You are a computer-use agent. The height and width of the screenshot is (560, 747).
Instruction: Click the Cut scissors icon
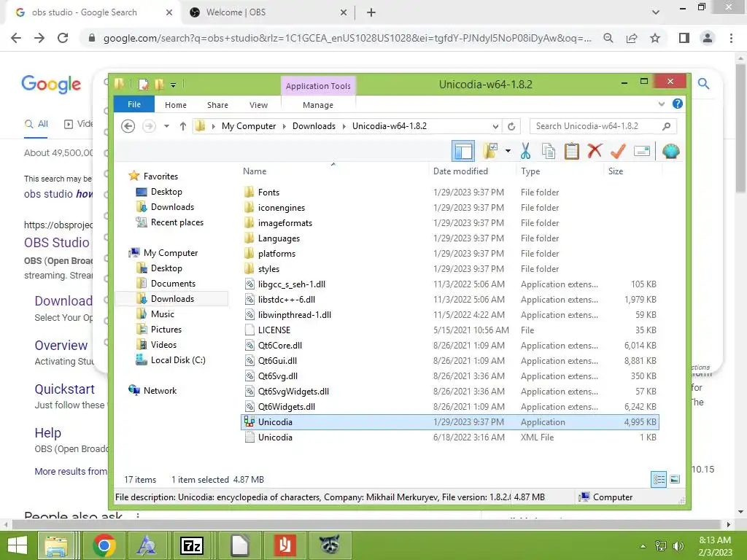click(x=525, y=152)
